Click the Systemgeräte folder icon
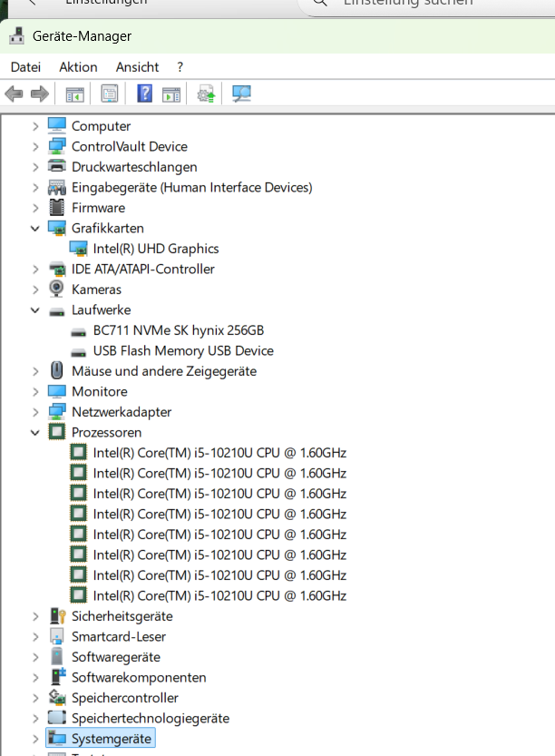The width and height of the screenshot is (555, 756). point(57,738)
